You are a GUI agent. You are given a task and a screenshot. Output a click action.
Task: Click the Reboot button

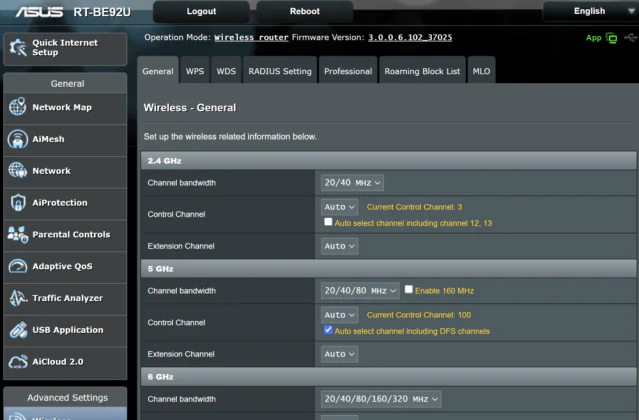[304, 11]
